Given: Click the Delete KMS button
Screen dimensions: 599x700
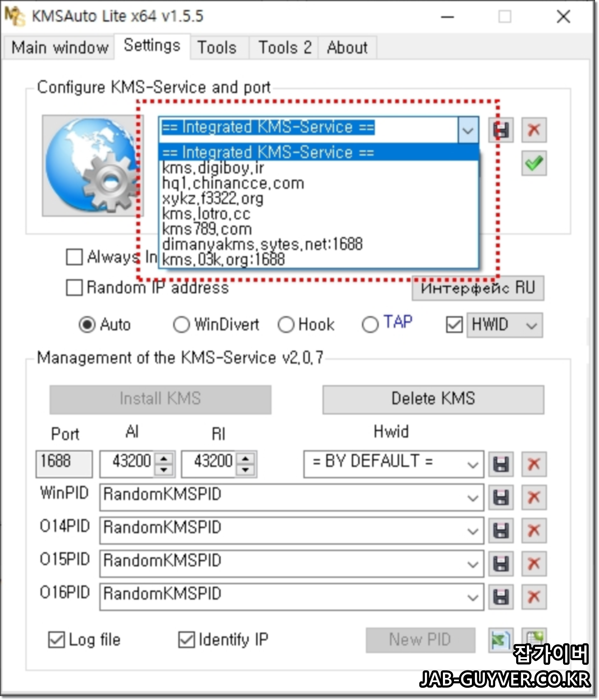Looking at the screenshot, I should click(x=433, y=399).
